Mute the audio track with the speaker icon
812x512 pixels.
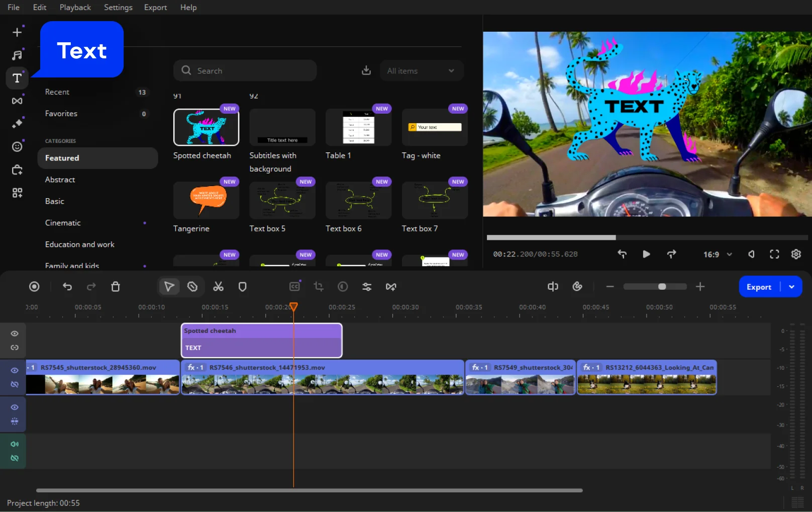coord(15,444)
